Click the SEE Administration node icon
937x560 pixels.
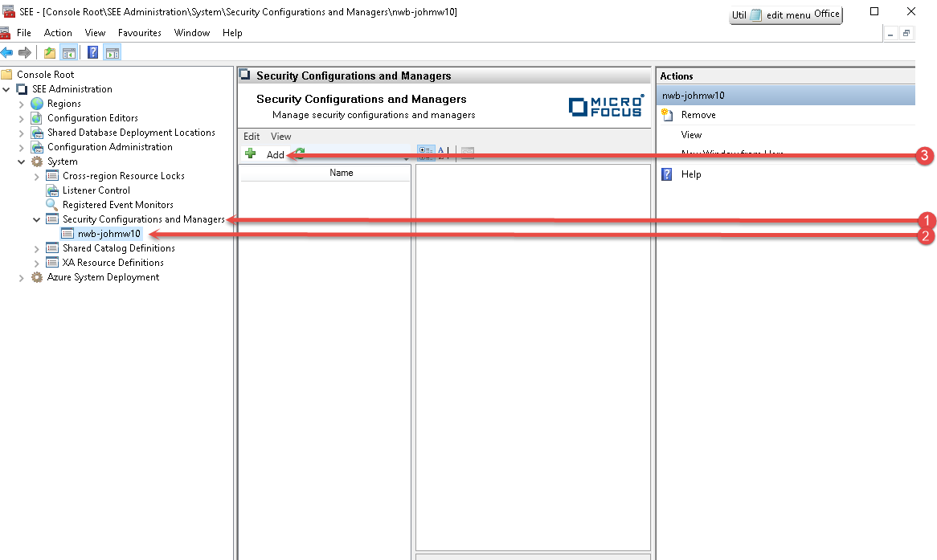[23, 89]
